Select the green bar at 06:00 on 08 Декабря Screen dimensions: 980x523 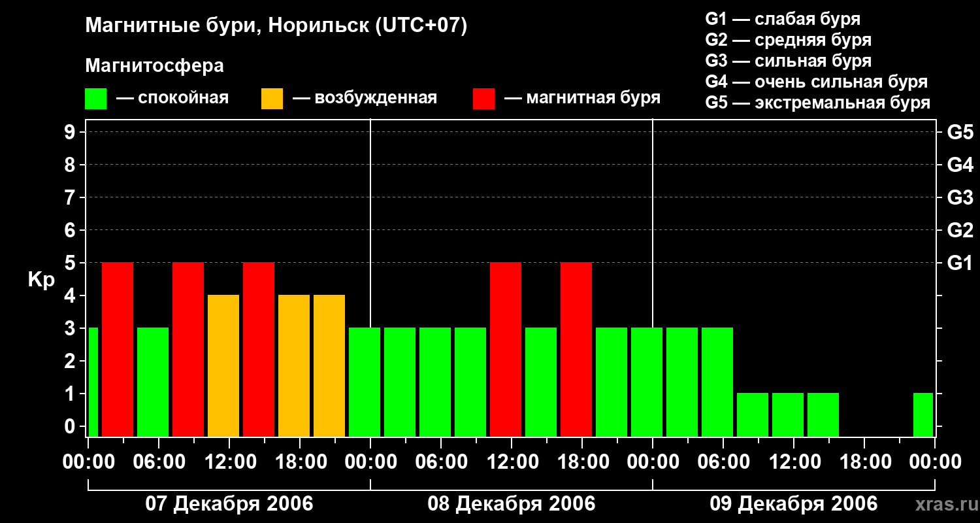coord(435,382)
